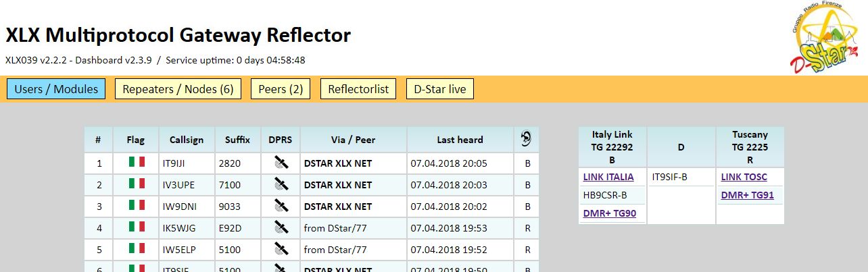Click the Italian flag in row 4
The image size is (868, 272).
[137, 227]
